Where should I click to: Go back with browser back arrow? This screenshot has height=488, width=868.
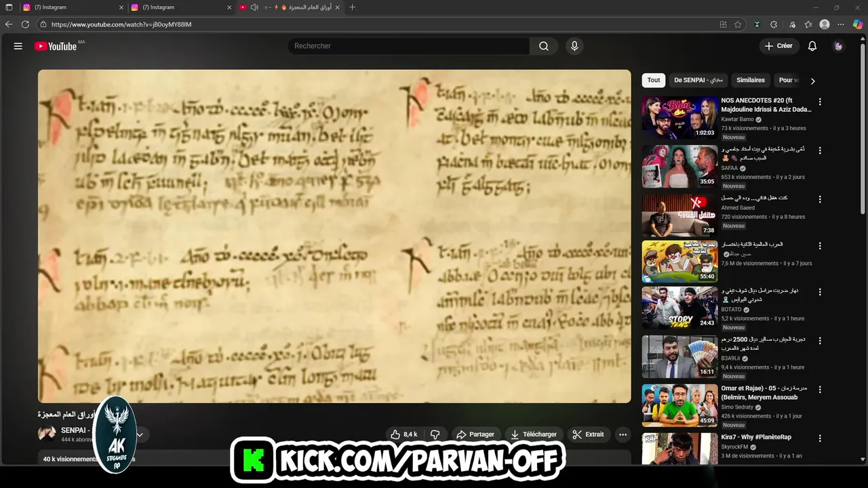coord(9,24)
